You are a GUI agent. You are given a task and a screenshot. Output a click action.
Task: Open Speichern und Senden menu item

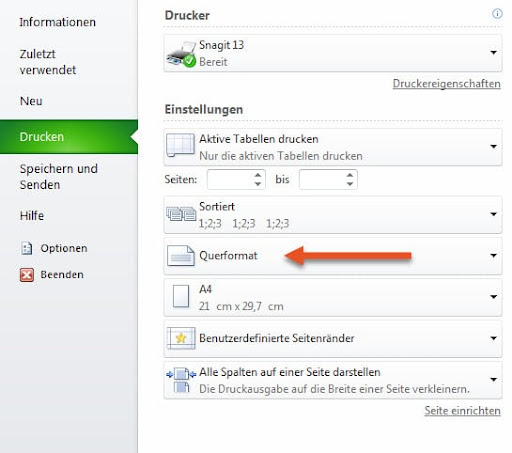[59, 177]
